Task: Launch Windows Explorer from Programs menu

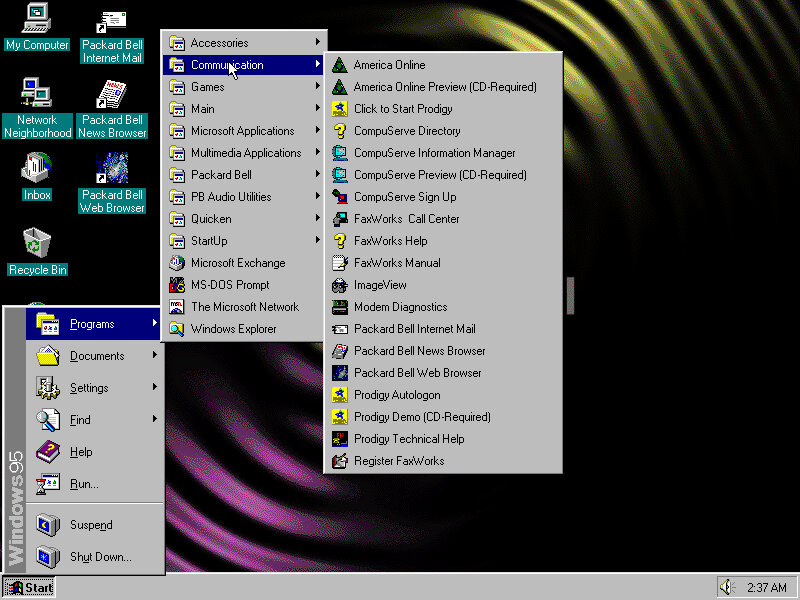Action: (x=233, y=329)
